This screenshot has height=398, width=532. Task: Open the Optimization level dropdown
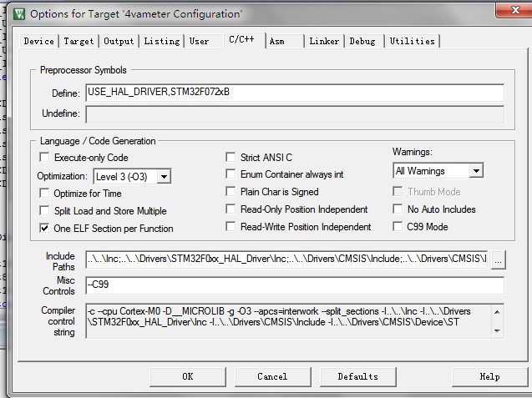[132, 176]
